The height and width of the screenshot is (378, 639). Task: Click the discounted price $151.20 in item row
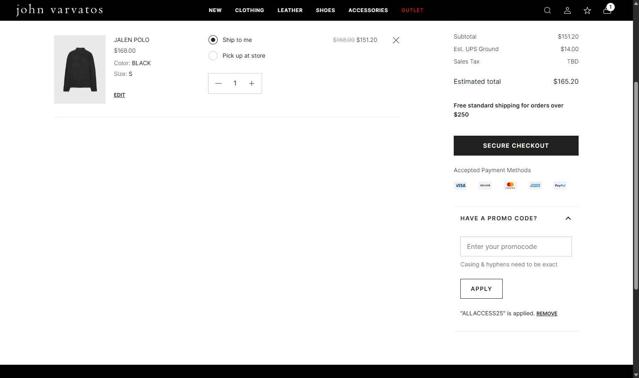tap(367, 40)
